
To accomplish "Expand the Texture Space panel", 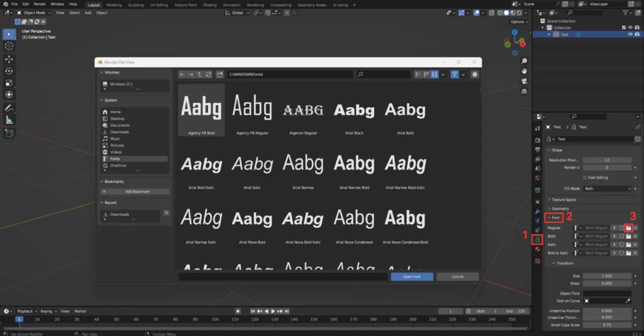I will pyautogui.click(x=563, y=200).
